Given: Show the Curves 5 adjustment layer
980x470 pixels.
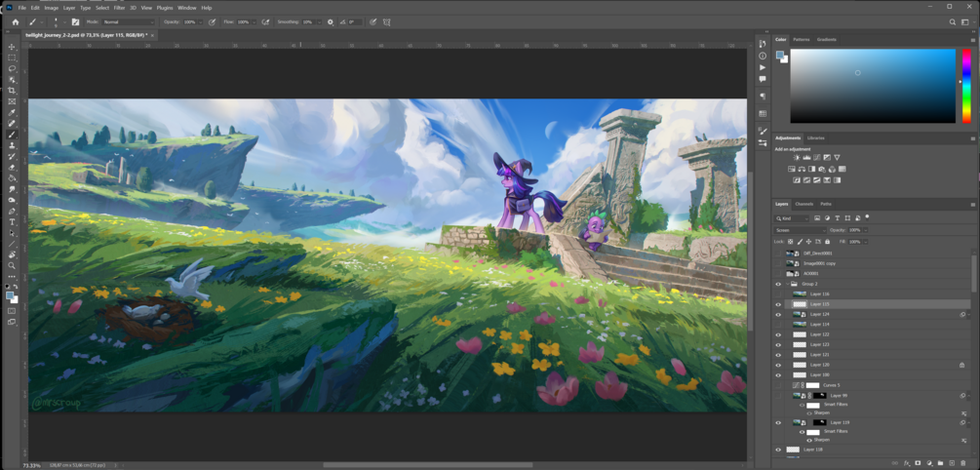Looking at the screenshot, I should pyautogui.click(x=778, y=385).
